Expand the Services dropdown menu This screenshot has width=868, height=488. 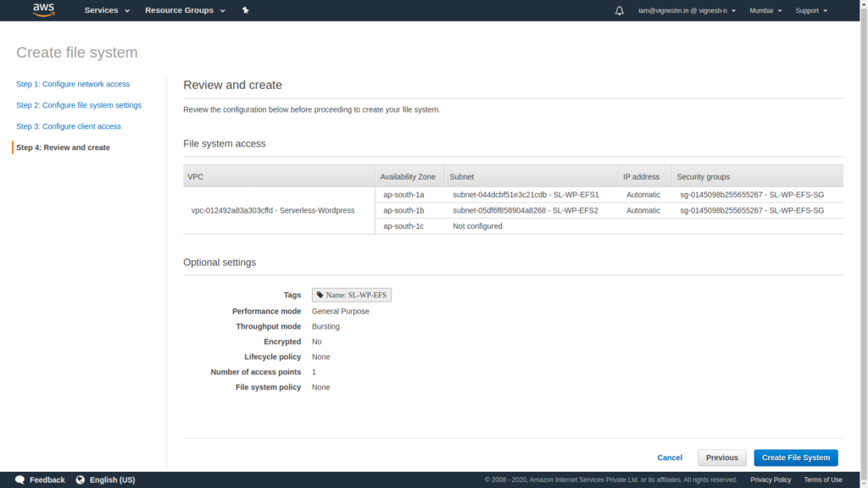[107, 10]
